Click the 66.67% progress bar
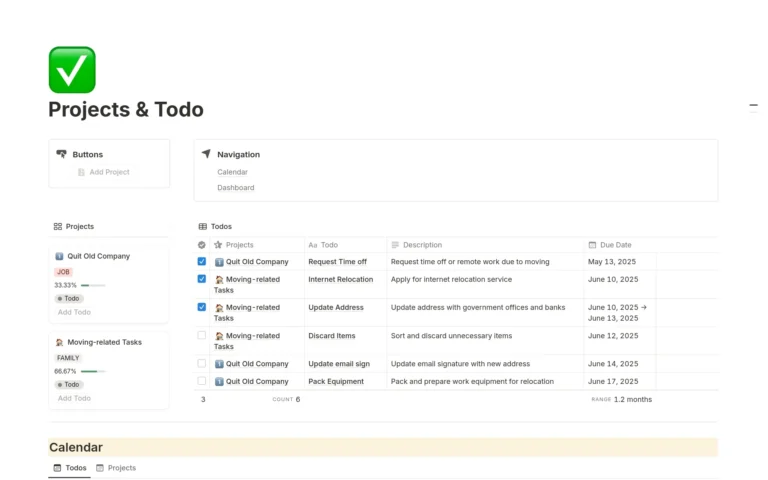 [93, 371]
